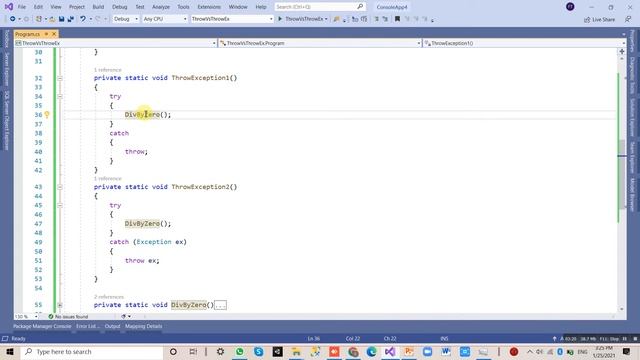The height and width of the screenshot is (360, 640).
Task: Click the bookmark toolbar icon
Action: [x=397, y=19]
